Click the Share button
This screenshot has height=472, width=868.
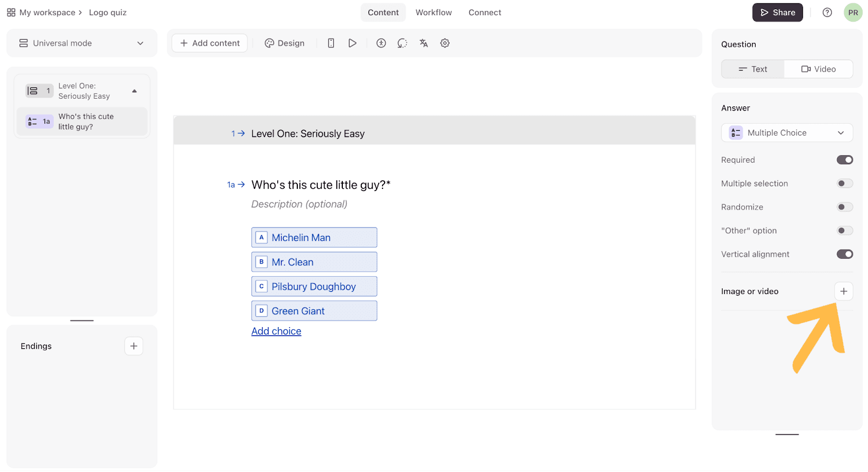pyautogui.click(x=777, y=12)
